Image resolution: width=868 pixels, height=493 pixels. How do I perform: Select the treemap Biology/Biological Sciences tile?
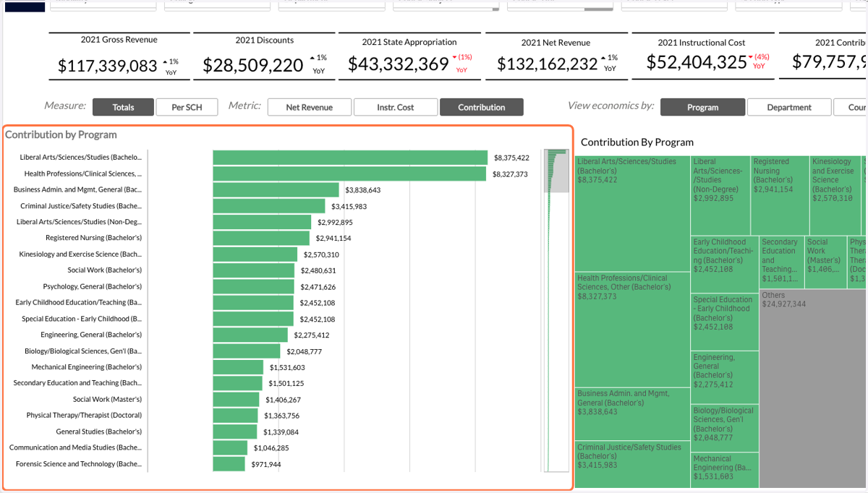coord(725,428)
